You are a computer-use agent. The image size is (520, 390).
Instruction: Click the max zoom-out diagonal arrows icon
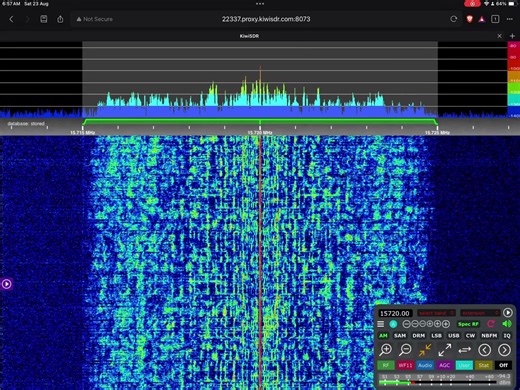pyautogui.click(x=445, y=350)
